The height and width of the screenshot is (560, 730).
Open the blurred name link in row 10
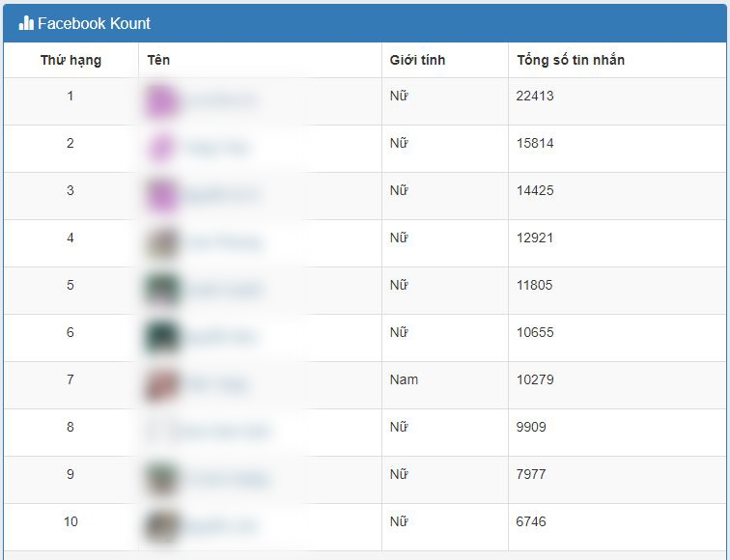220,526
